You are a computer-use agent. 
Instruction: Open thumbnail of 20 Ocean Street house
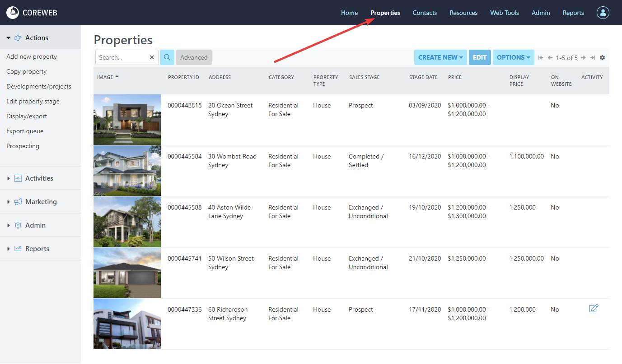click(127, 120)
